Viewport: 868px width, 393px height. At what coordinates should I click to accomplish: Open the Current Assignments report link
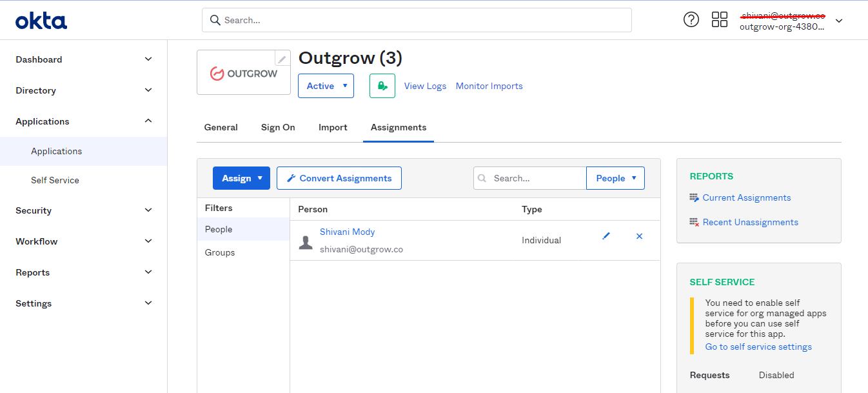click(x=747, y=197)
